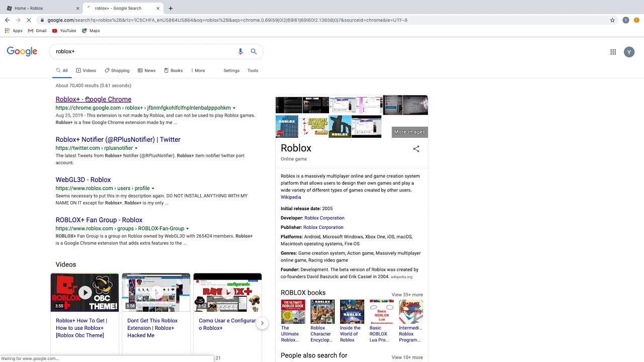The image size is (644, 362).
Task: Click share icon in Roblox panel
Action: click(416, 149)
